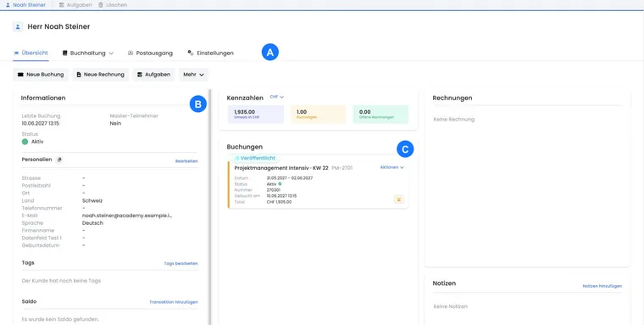Click the orange Buchungen 1.00 tile

(x=318, y=115)
